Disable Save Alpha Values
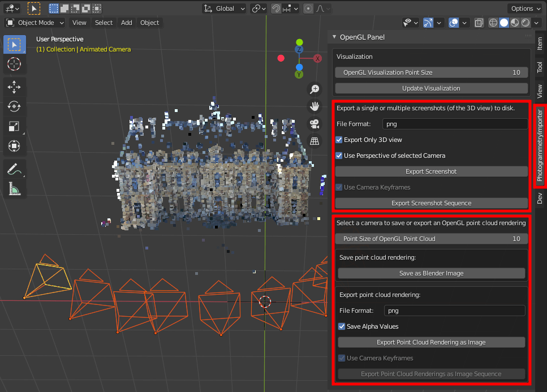 pyautogui.click(x=342, y=326)
